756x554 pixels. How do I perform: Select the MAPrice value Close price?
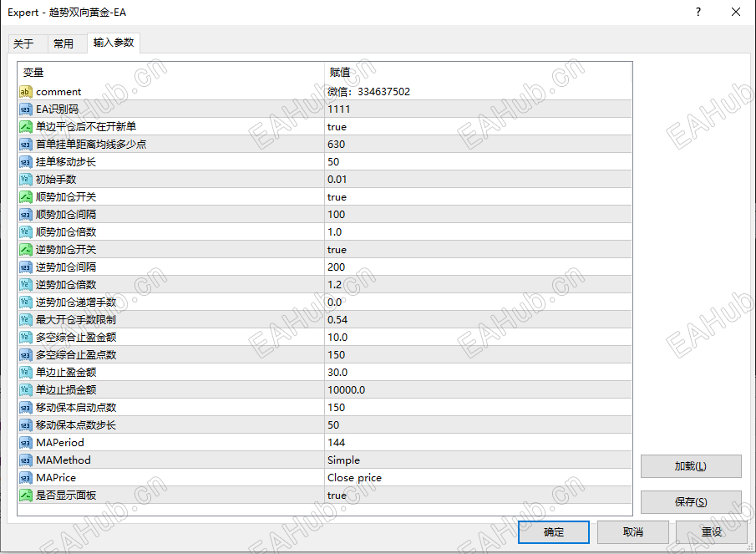354,478
